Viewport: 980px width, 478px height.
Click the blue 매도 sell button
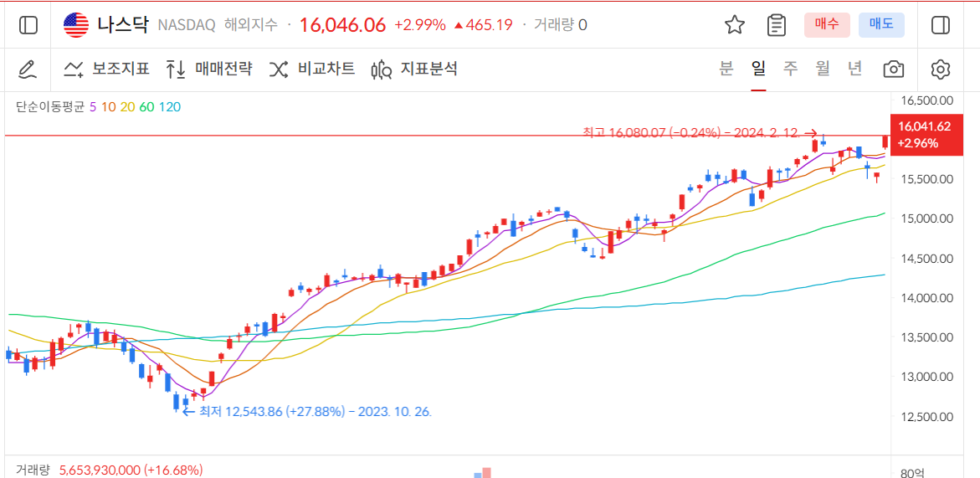click(x=881, y=25)
